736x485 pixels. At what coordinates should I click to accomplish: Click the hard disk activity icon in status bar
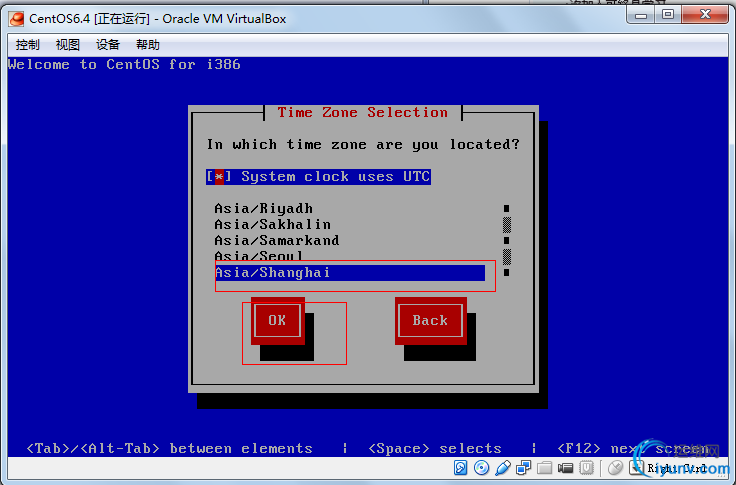pyautogui.click(x=460, y=468)
